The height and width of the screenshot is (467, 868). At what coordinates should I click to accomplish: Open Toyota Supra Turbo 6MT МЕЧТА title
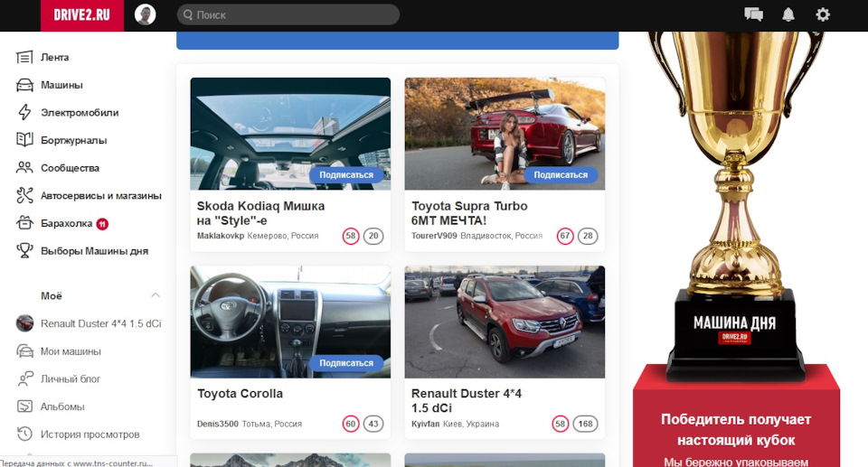(469, 213)
